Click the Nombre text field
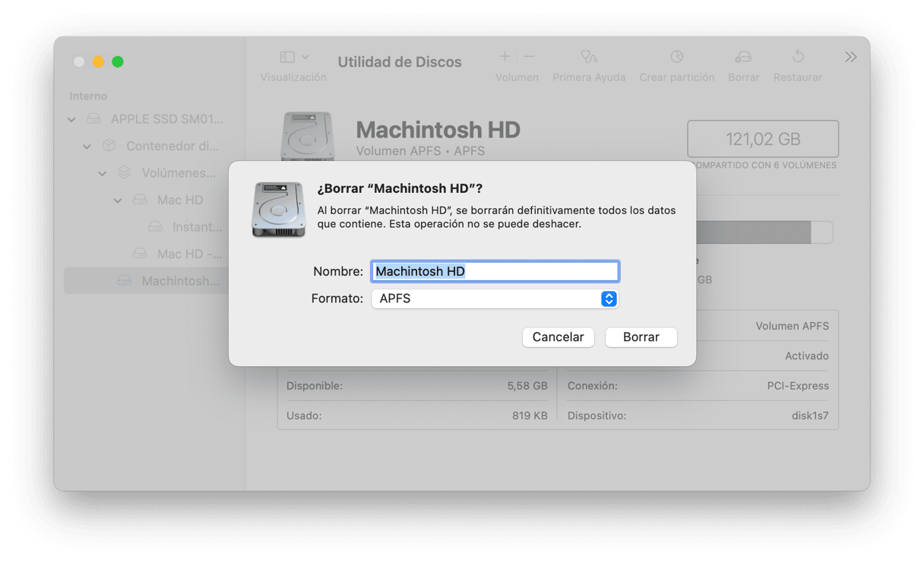 (x=495, y=271)
